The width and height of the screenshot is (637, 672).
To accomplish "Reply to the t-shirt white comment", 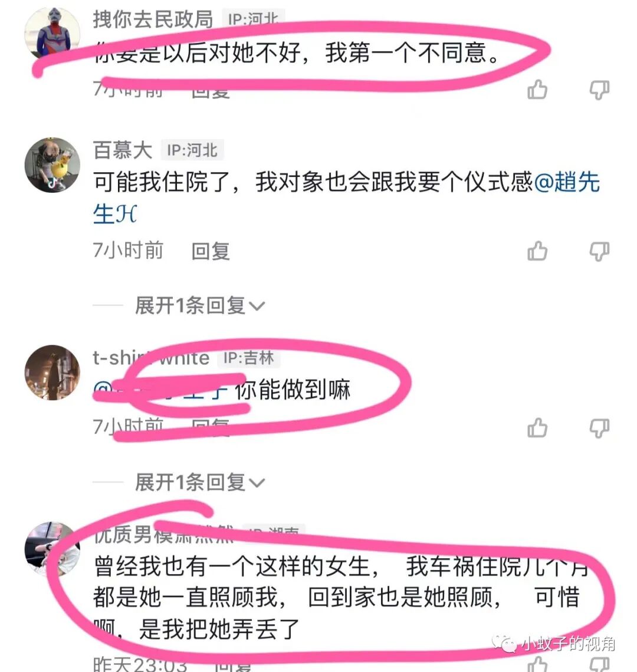I will point(211,427).
